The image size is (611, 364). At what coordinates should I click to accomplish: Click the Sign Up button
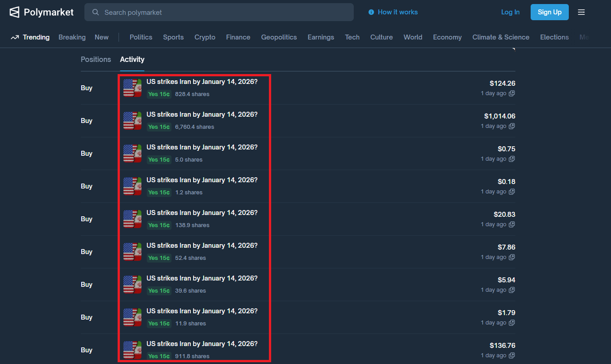(x=549, y=12)
